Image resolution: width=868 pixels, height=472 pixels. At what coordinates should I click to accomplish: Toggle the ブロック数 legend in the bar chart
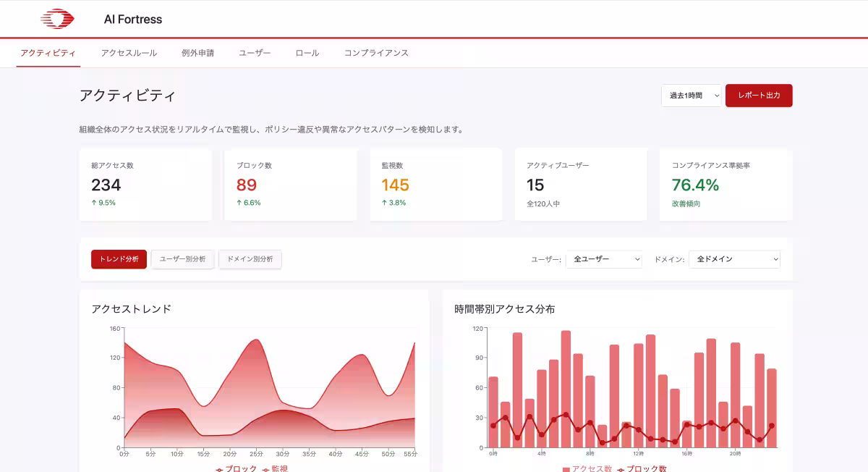(643, 468)
